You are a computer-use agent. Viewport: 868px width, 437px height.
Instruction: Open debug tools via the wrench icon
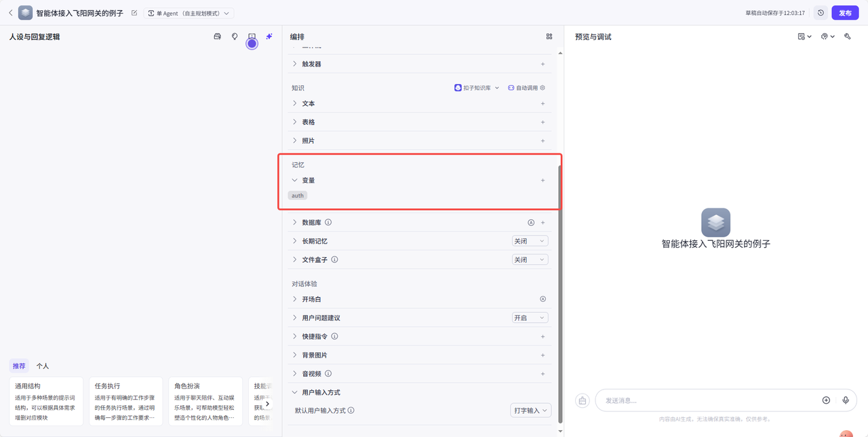point(847,36)
